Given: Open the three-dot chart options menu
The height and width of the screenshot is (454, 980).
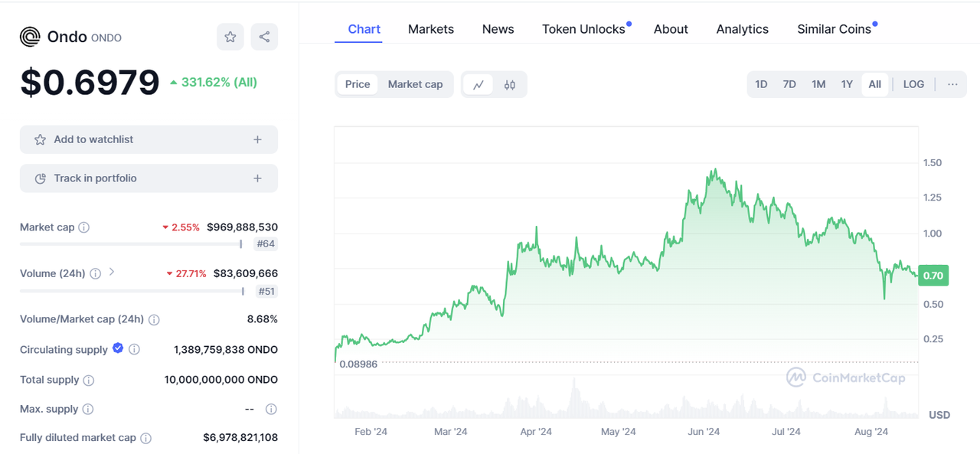Looking at the screenshot, I should point(952,84).
